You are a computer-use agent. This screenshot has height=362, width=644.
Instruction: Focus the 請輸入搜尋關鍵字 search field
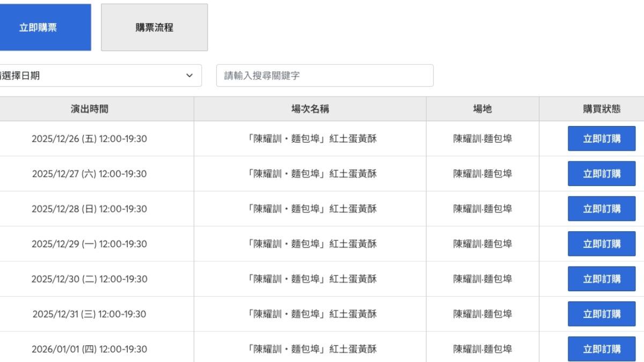(x=324, y=76)
